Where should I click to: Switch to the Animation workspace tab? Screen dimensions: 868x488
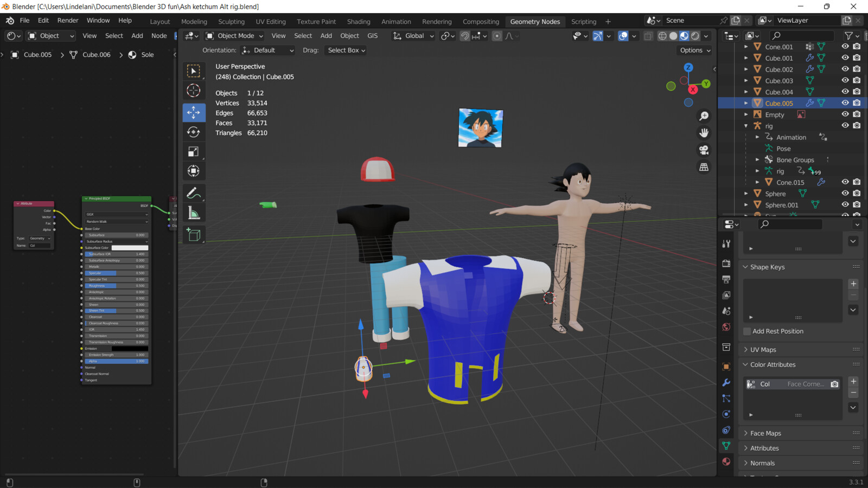396,22
